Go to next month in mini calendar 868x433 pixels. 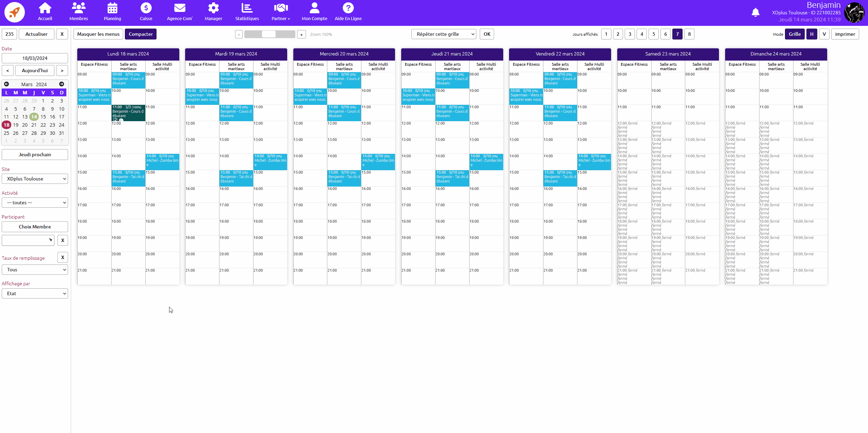[62, 84]
